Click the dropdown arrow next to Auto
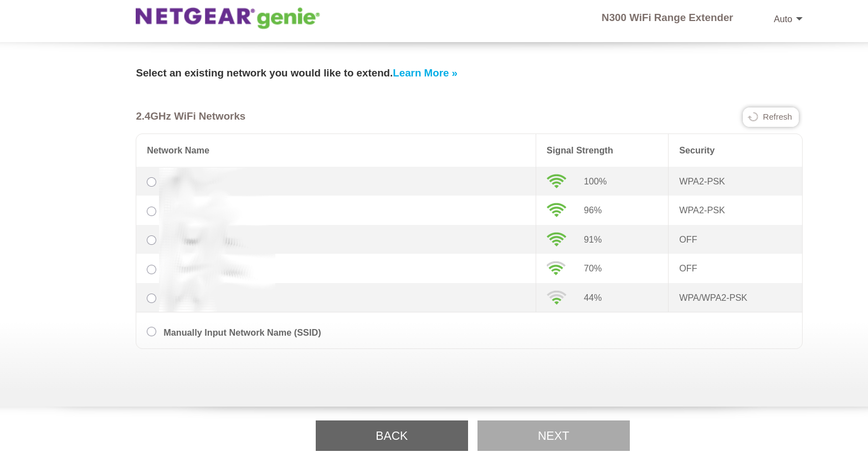The image size is (868, 457). pyautogui.click(x=799, y=19)
